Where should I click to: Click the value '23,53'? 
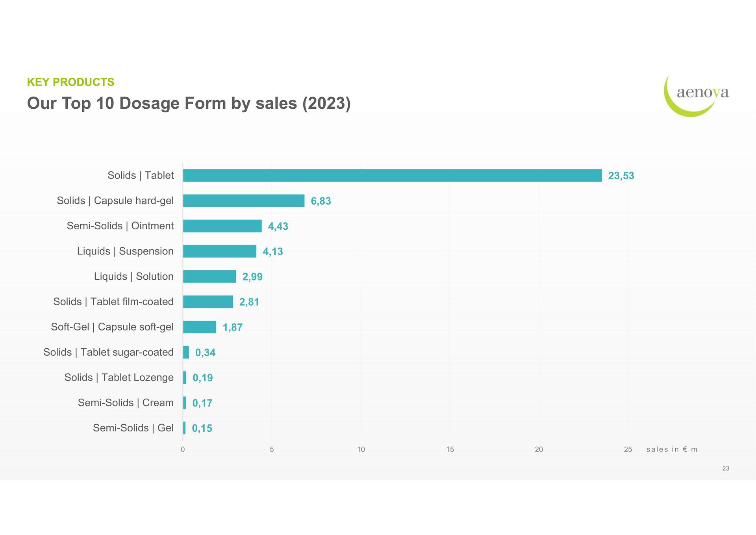(x=621, y=176)
